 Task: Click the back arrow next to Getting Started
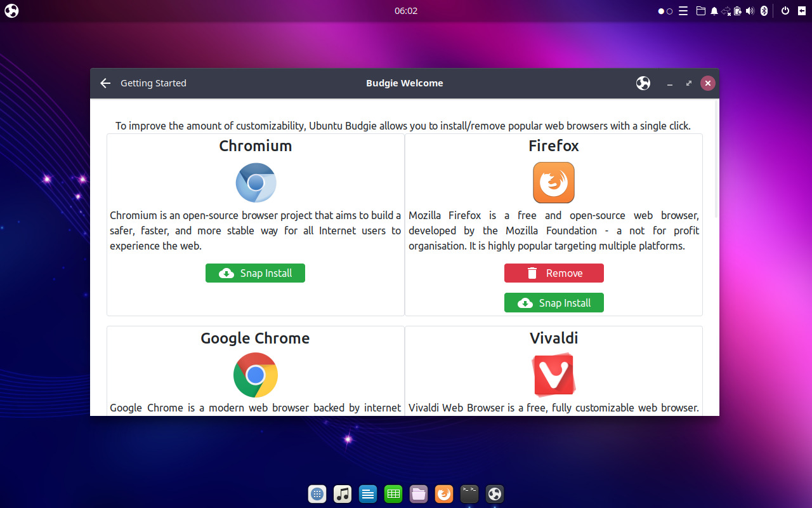click(105, 83)
